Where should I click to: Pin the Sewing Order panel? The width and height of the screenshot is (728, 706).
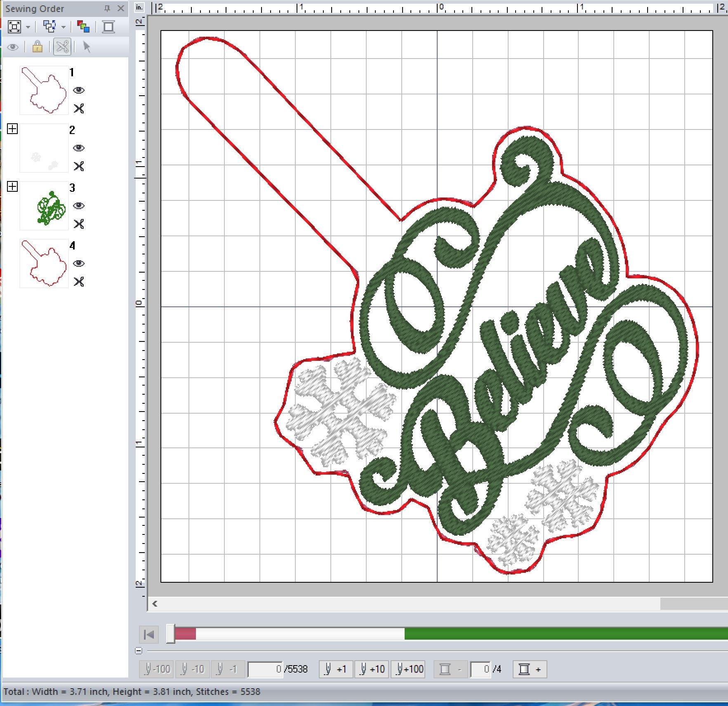click(x=107, y=9)
